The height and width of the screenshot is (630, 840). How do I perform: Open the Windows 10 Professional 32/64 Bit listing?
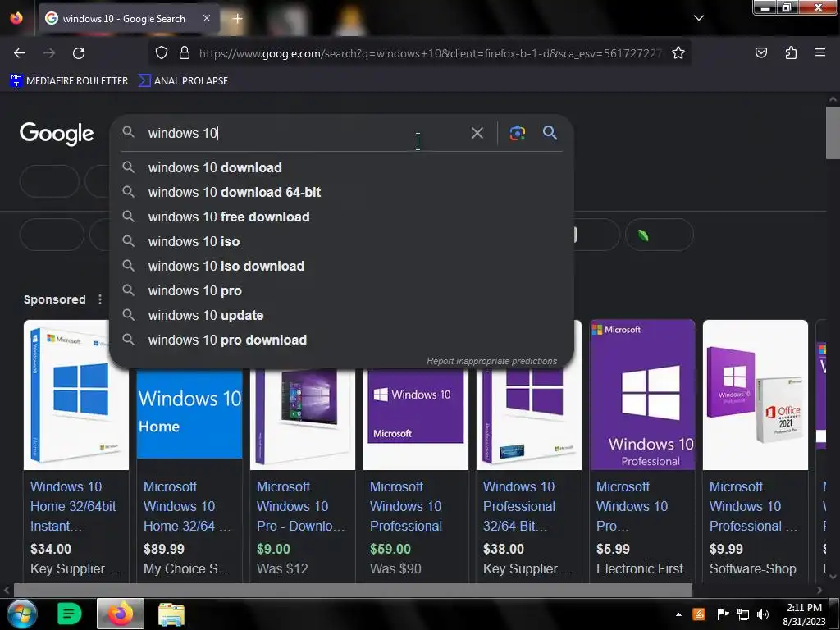[x=519, y=506]
